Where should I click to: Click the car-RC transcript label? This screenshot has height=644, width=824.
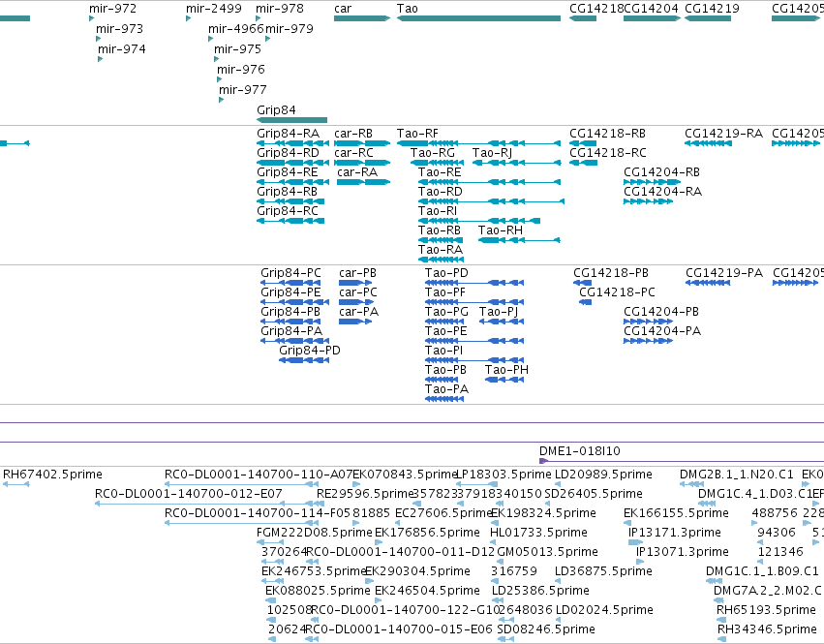point(353,152)
